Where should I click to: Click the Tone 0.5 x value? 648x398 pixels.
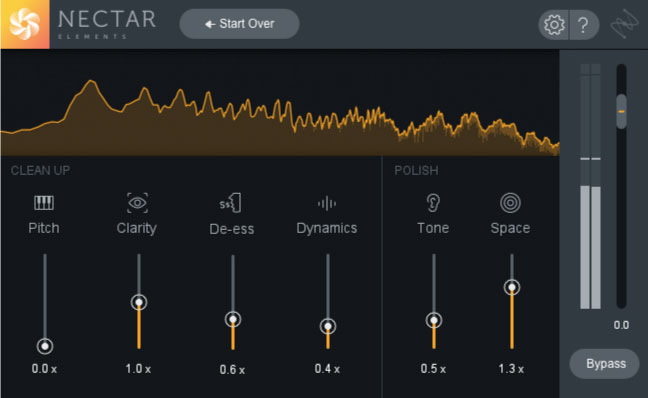tap(433, 369)
